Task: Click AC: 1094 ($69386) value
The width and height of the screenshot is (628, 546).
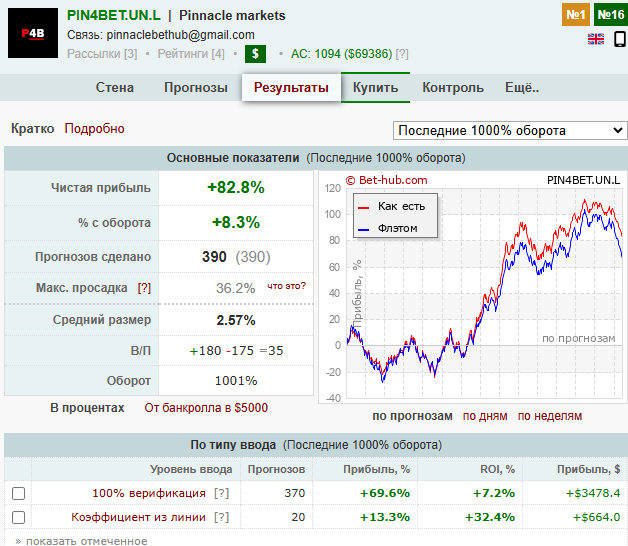Action: (342, 54)
